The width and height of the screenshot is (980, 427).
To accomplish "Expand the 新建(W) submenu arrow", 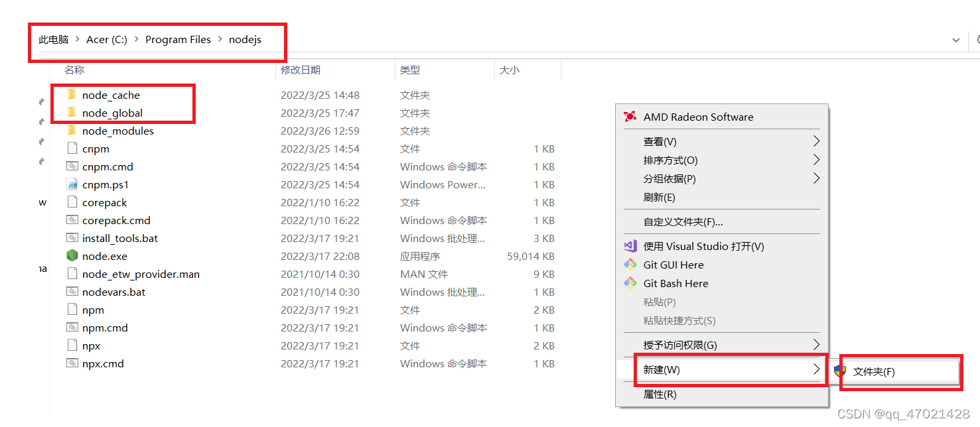I will 816,369.
